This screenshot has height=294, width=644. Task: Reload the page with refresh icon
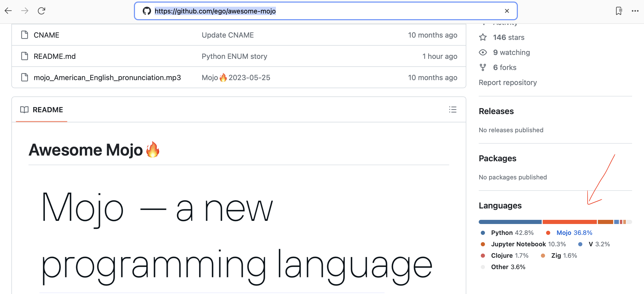pos(41,11)
